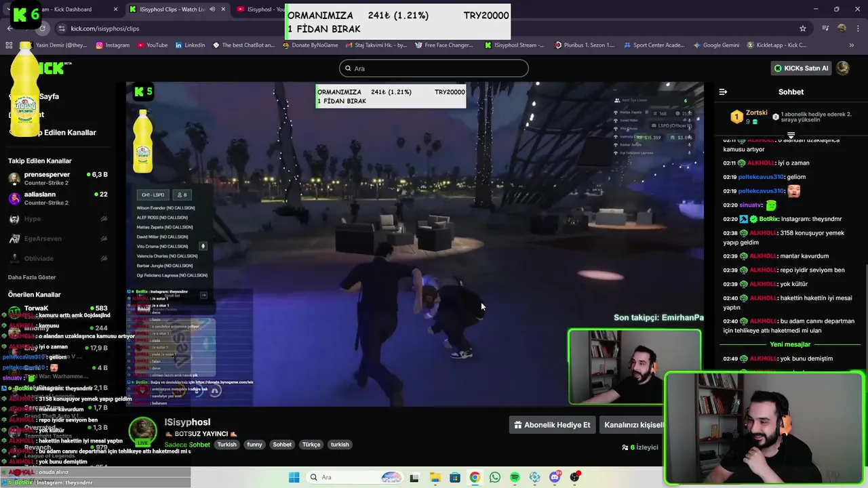Open the browser media control icon
The image size is (868, 488).
pyautogui.click(x=825, y=28)
